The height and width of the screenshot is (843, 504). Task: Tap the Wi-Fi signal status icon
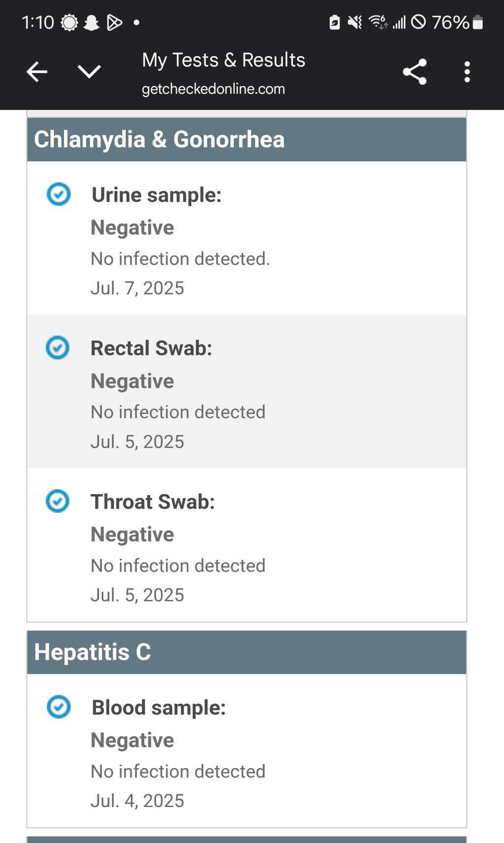[378, 22]
